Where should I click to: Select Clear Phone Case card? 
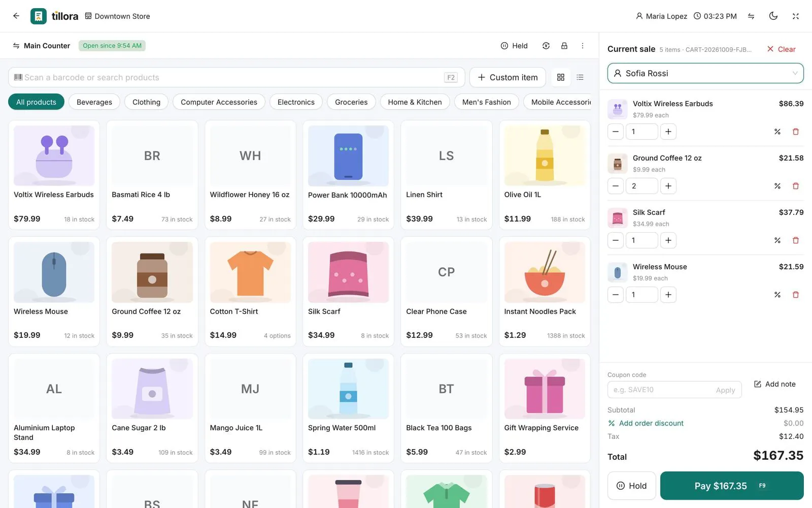click(x=447, y=292)
